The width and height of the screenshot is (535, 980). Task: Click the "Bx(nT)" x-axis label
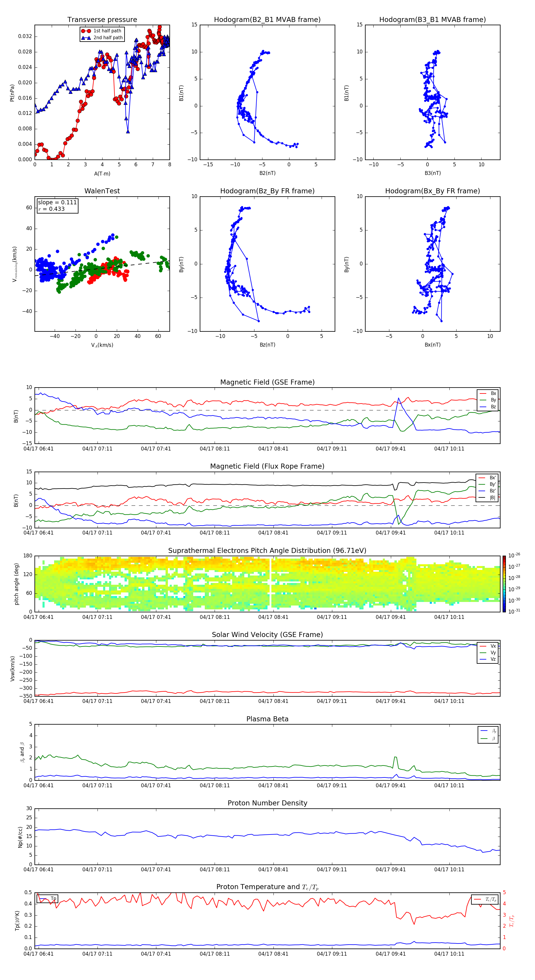coord(432,345)
